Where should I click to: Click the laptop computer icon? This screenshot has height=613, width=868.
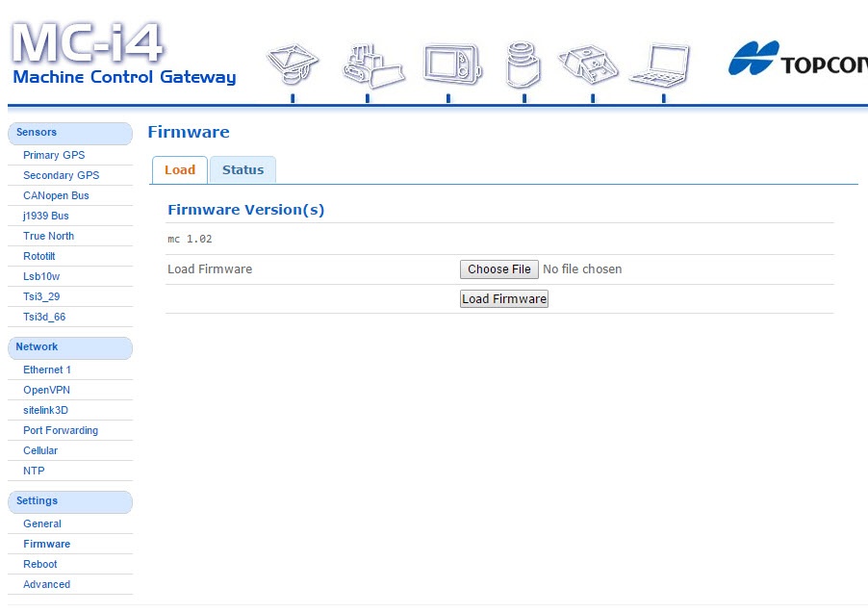point(660,64)
